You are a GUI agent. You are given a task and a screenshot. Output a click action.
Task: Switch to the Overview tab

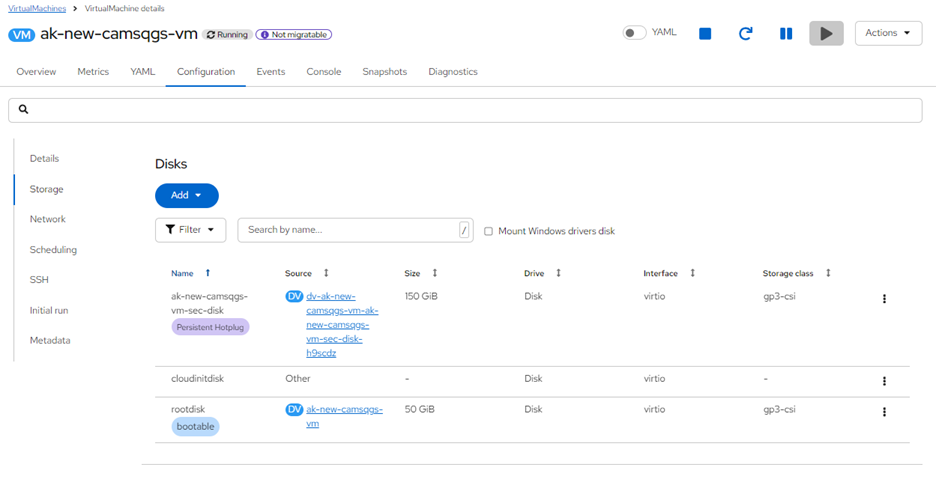coord(36,72)
